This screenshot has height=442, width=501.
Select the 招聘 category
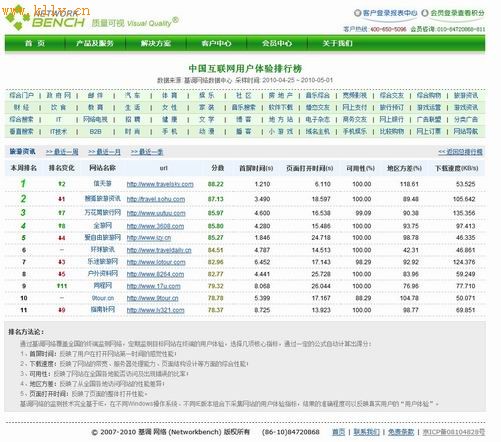pyautogui.click(x=133, y=120)
